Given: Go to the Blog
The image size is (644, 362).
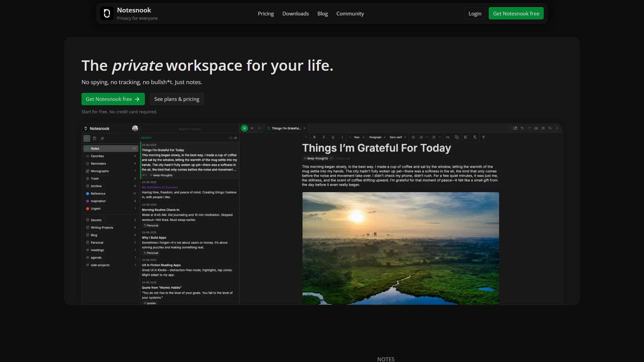Looking at the screenshot, I should click(322, 14).
